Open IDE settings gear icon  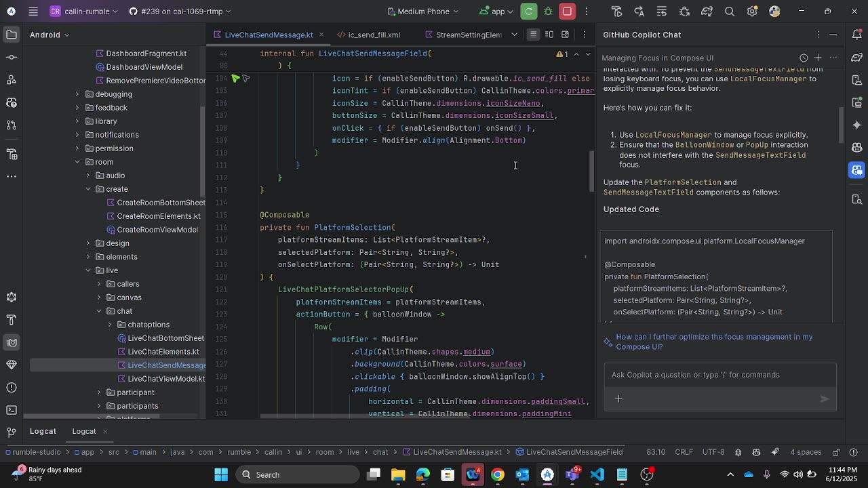point(752,12)
